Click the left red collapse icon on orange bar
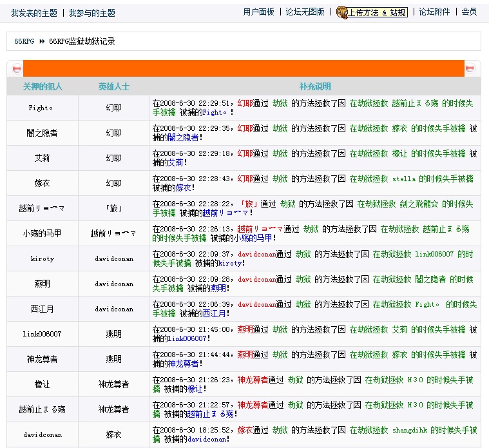Viewport: 489px width, 448px height. coord(17,68)
